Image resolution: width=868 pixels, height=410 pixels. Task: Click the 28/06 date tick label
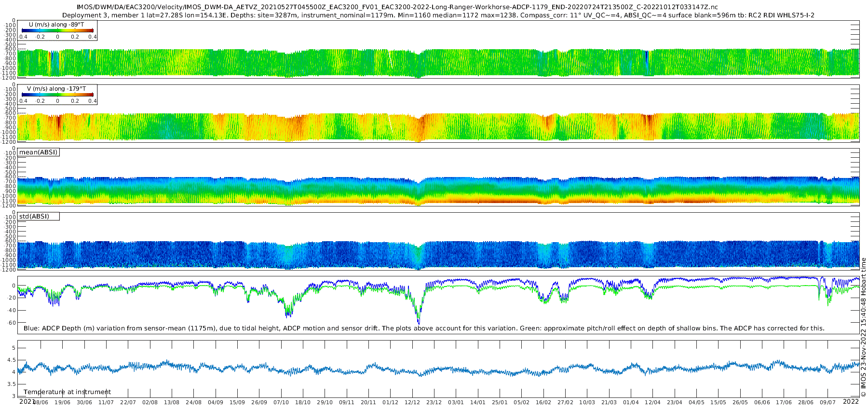(806, 402)
